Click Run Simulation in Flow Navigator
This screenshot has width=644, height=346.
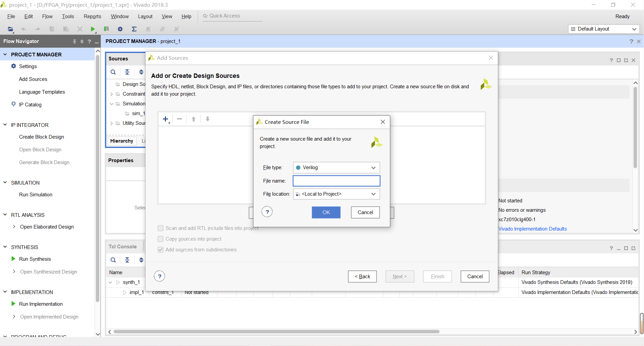point(36,195)
